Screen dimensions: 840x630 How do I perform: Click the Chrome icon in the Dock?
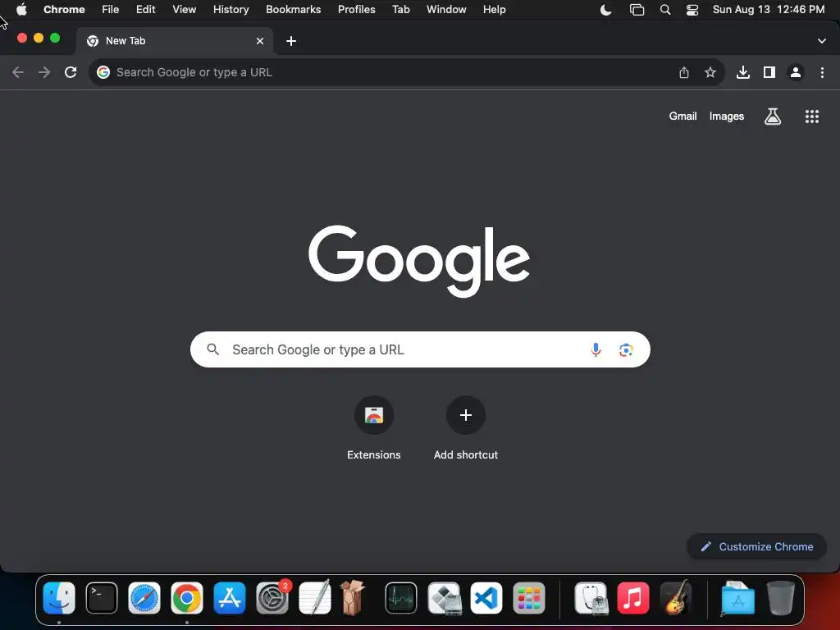(x=187, y=598)
